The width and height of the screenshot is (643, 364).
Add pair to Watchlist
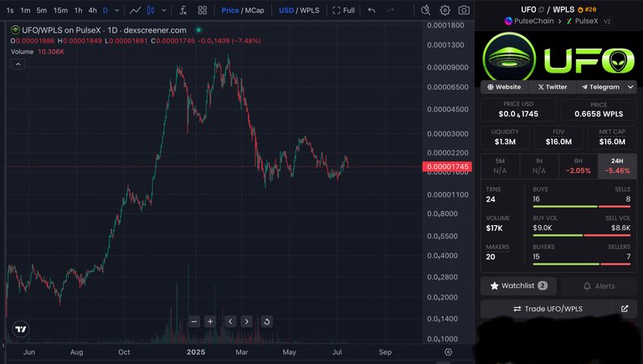pos(518,285)
